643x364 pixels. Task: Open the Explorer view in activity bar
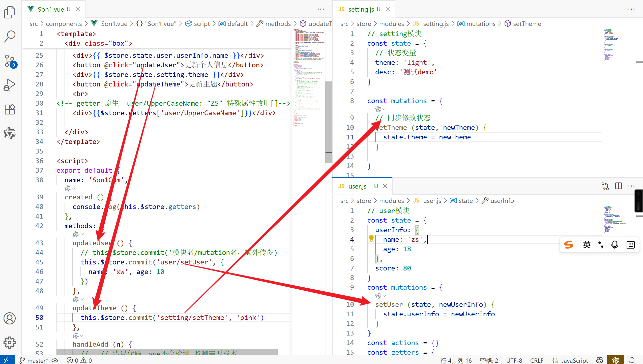tap(10, 12)
